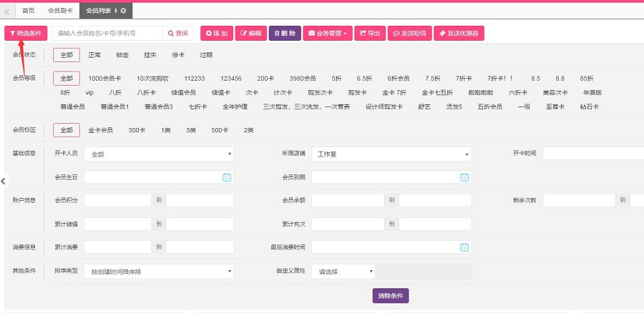Click the 最后消费时间 date field
This screenshot has width=644, height=313.
(x=392, y=247)
